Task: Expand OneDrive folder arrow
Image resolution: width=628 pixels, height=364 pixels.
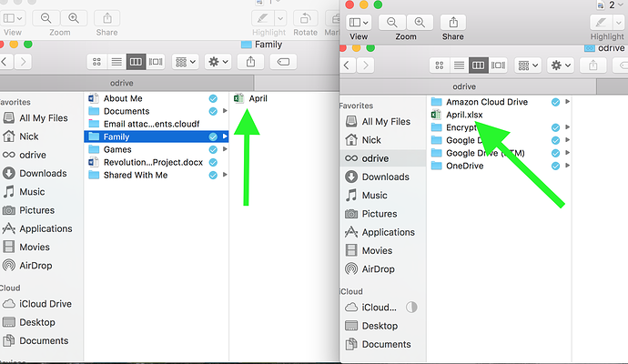Action: [x=568, y=166]
